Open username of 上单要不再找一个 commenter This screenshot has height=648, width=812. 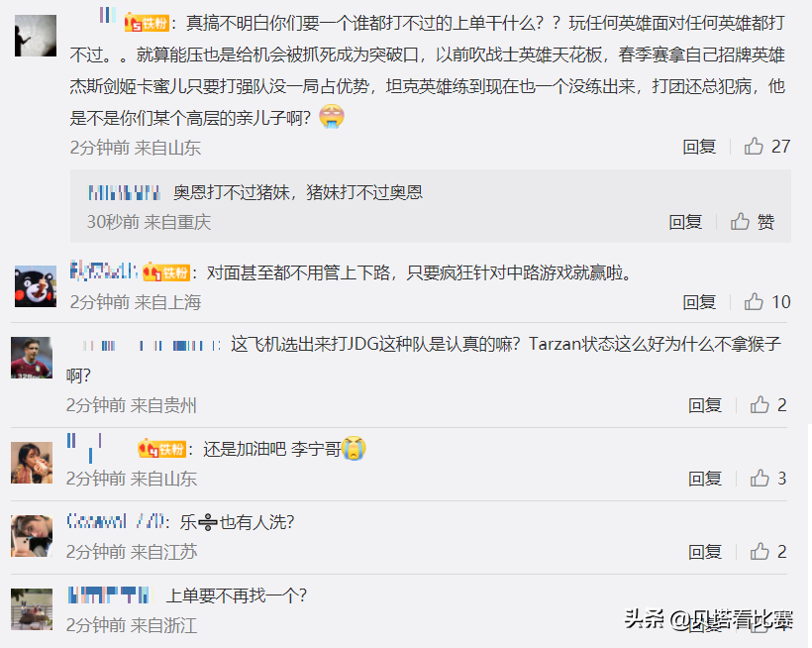111,594
